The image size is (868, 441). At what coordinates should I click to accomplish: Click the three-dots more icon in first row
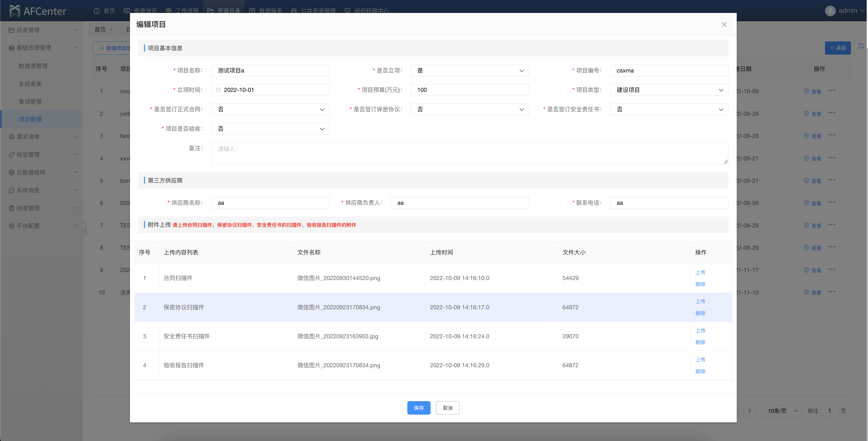point(831,91)
